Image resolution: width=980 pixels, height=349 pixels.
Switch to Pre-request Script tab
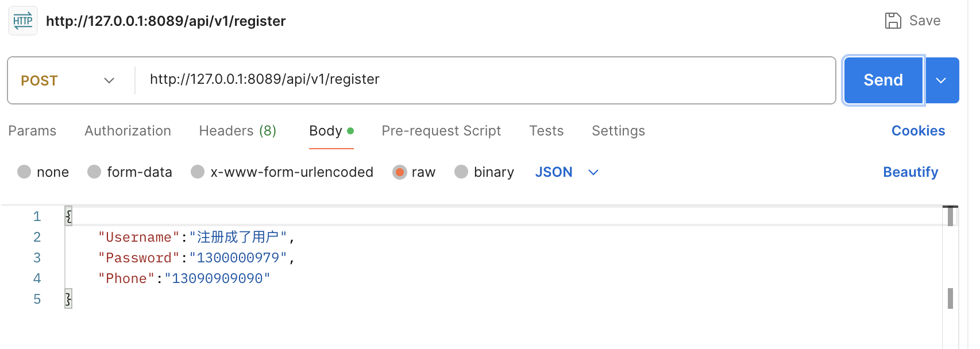pos(441,131)
